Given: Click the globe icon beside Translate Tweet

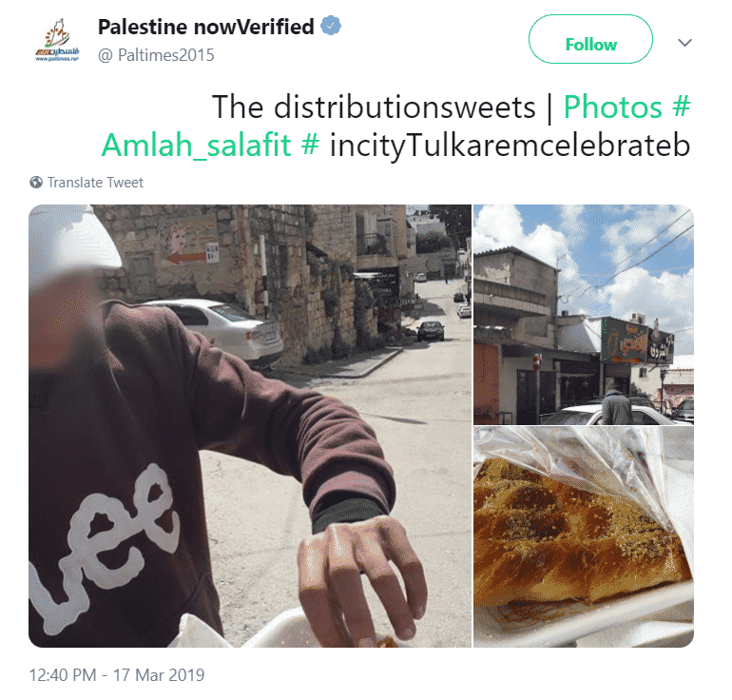Looking at the screenshot, I should (x=36, y=182).
